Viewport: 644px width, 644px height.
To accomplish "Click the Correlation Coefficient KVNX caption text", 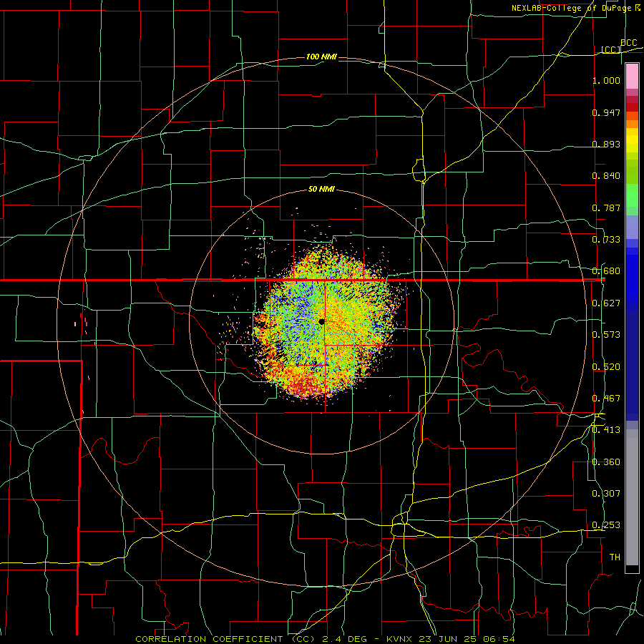I will 326,639.
